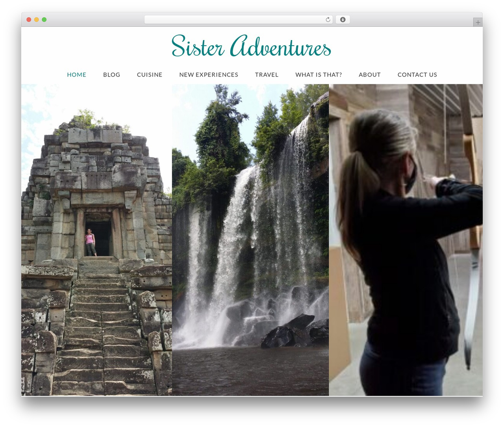This screenshot has height=427, width=504.
Task: Minimize the window with yellow button
Action: [36, 20]
